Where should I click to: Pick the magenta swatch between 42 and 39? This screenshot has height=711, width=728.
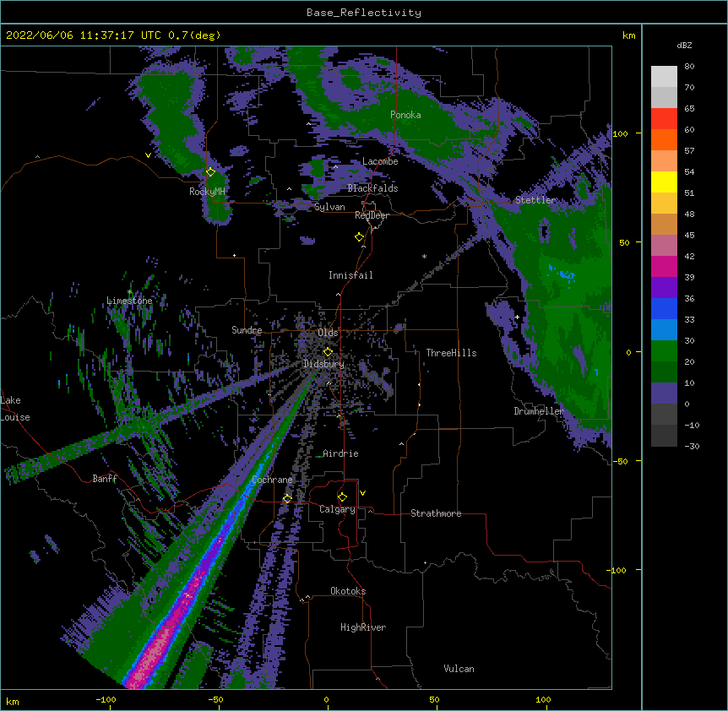(664, 266)
